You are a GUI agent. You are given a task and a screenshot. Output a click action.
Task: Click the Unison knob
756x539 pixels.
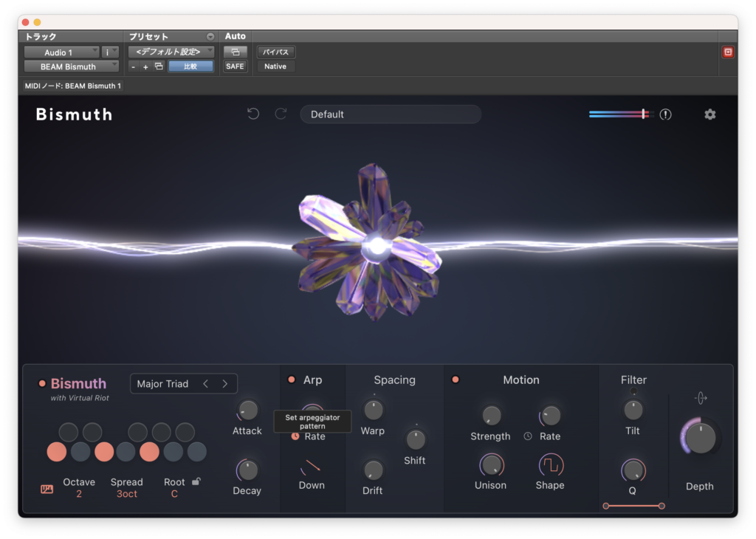[x=491, y=465]
